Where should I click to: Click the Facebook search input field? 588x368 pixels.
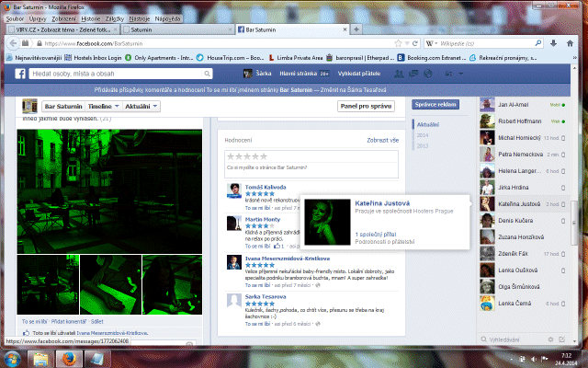point(117,74)
